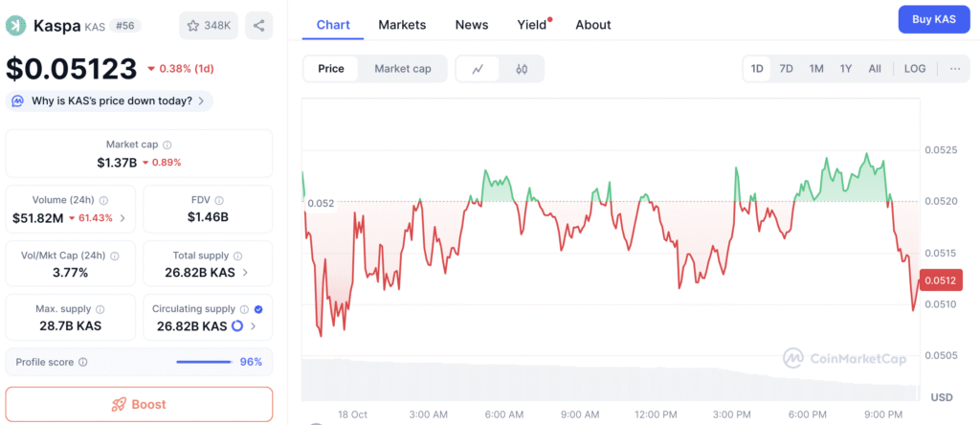Click the Profile score progress bar
Viewport: 980px width, 425px height.
click(x=204, y=362)
